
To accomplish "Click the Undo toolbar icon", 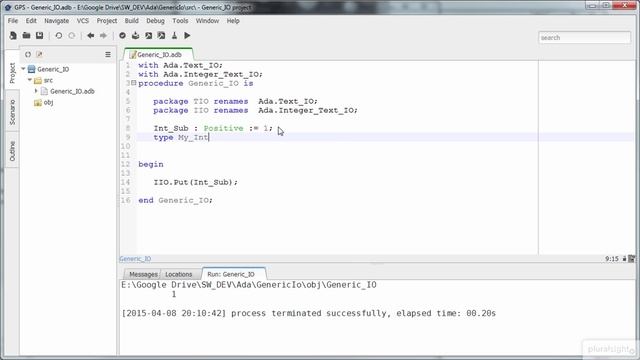I will pyautogui.click(x=59, y=36).
